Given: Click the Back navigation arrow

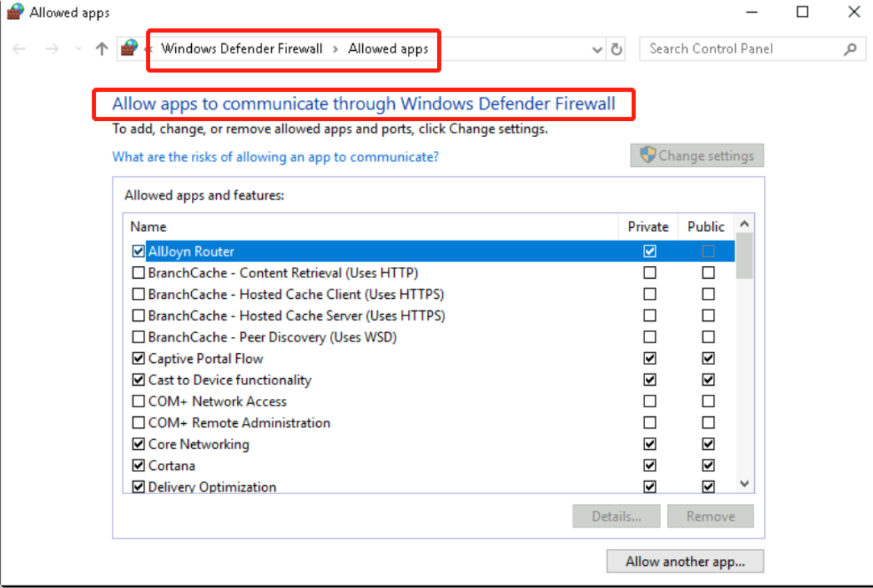Looking at the screenshot, I should [19, 49].
